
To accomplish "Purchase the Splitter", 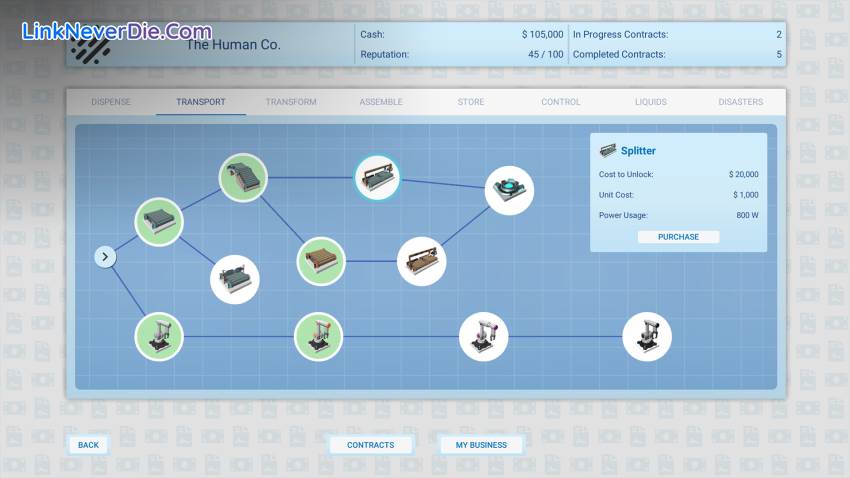I will pyautogui.click(x=678, y=237).
